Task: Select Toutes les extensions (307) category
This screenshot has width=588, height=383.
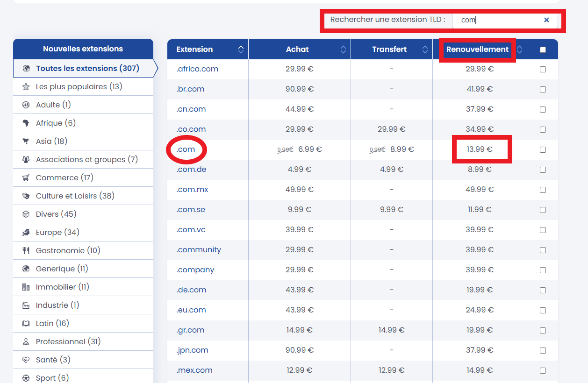Action: pos(87,69)
